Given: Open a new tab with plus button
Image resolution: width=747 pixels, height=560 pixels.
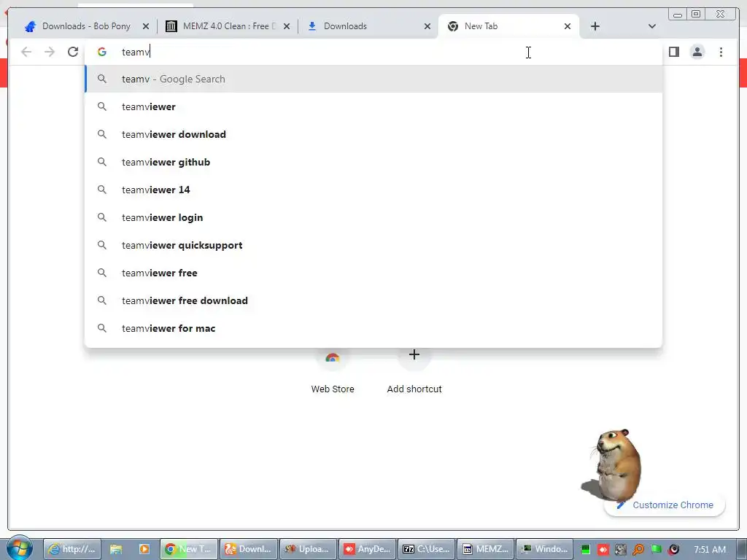Looking at the screenshot, I should (x=595, y=26).
